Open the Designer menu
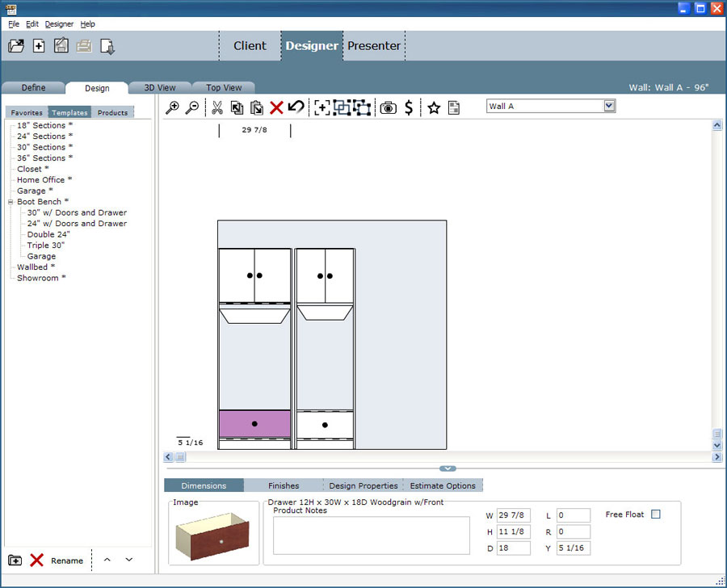Viewport: 727px width, 588px height. (x=59, y=24)
